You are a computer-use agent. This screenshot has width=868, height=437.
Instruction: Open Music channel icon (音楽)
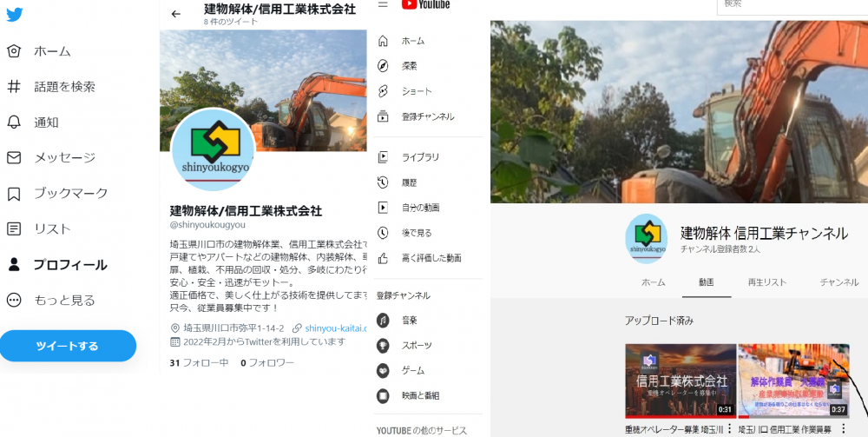click(x=383, y=320)
